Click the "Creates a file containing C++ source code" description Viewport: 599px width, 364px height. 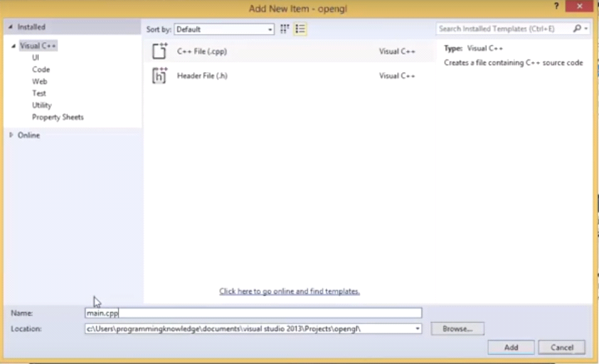(x=514, y=63)
